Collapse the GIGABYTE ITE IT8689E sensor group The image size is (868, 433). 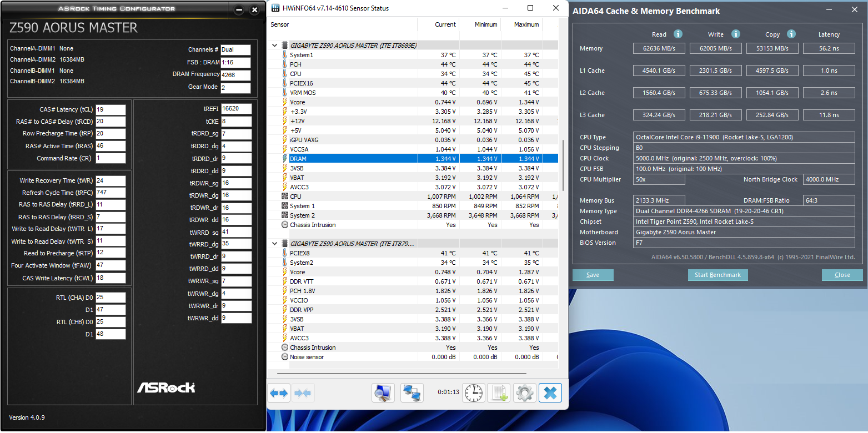point(274,46)
